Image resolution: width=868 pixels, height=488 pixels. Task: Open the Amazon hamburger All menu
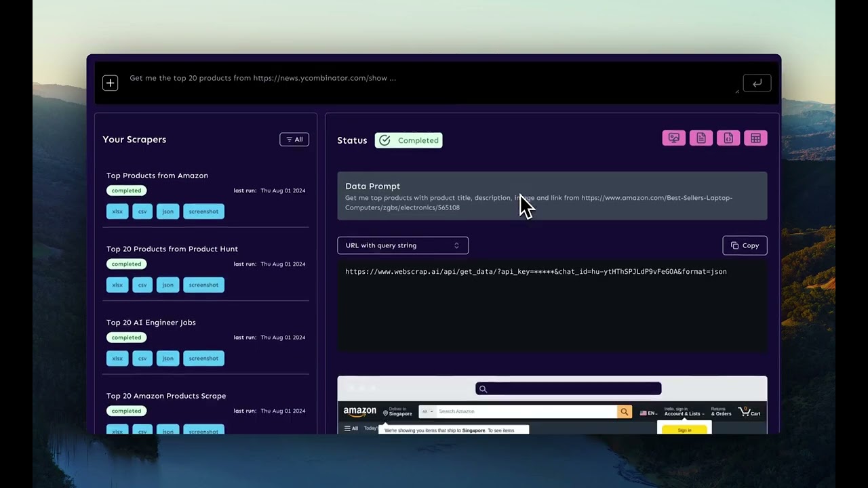click(x=351, y=428)
